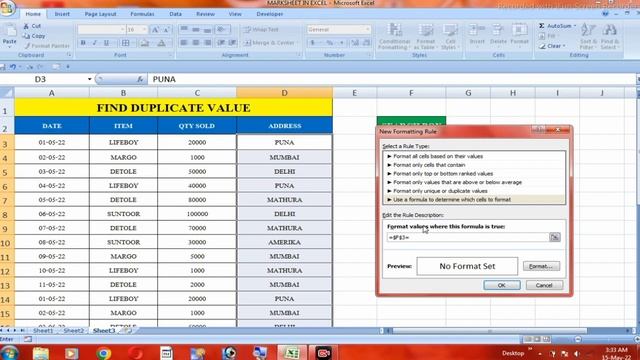Click the collapse dialog range selector icon
This screenshot has height=360, width=640.
click(555, 237)
